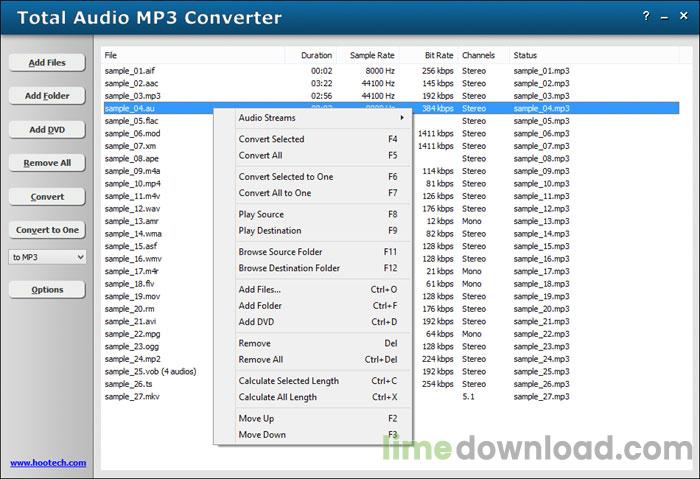
Task: Select file sample_21.avi in the list
Action: [130, 321]
